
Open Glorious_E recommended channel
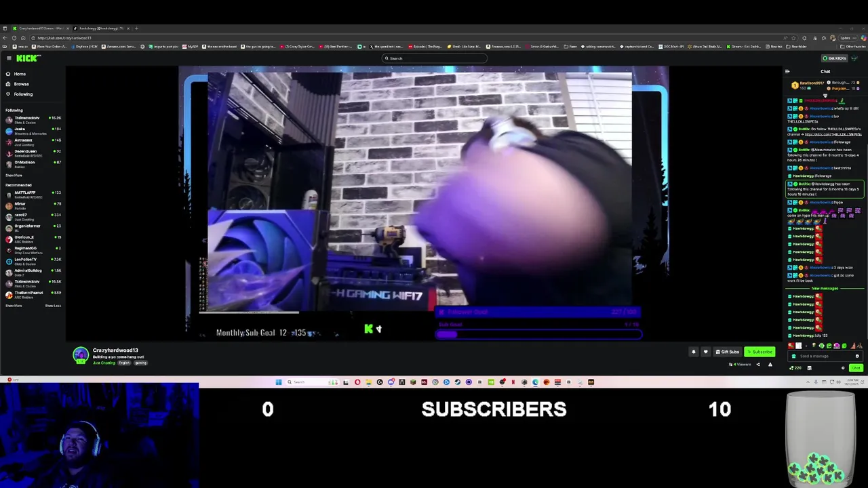33,239
